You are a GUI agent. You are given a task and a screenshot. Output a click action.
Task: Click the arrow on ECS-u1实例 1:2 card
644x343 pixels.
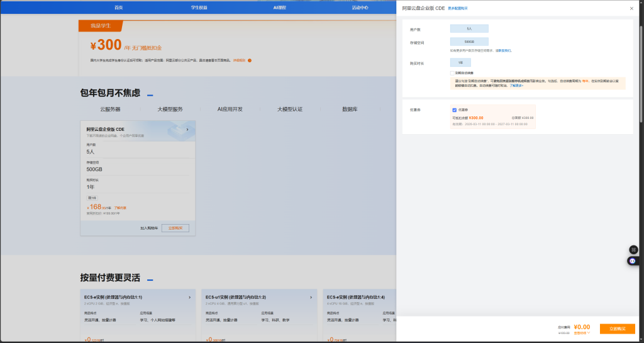point(311,297)
